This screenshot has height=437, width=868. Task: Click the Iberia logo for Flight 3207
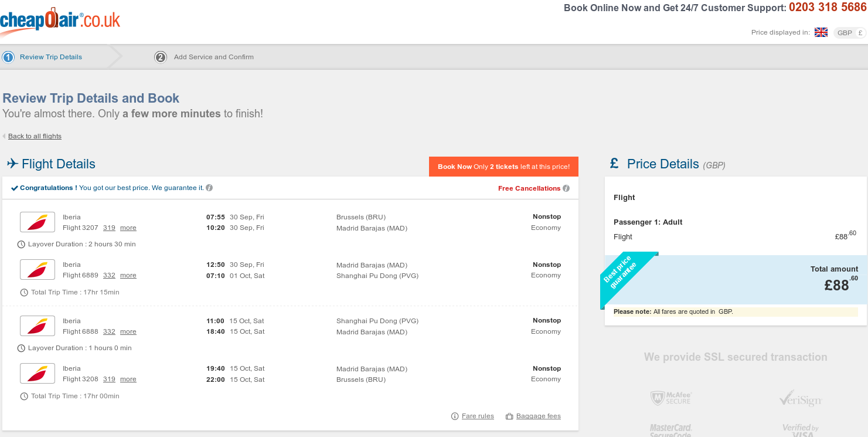pos(38,222)
